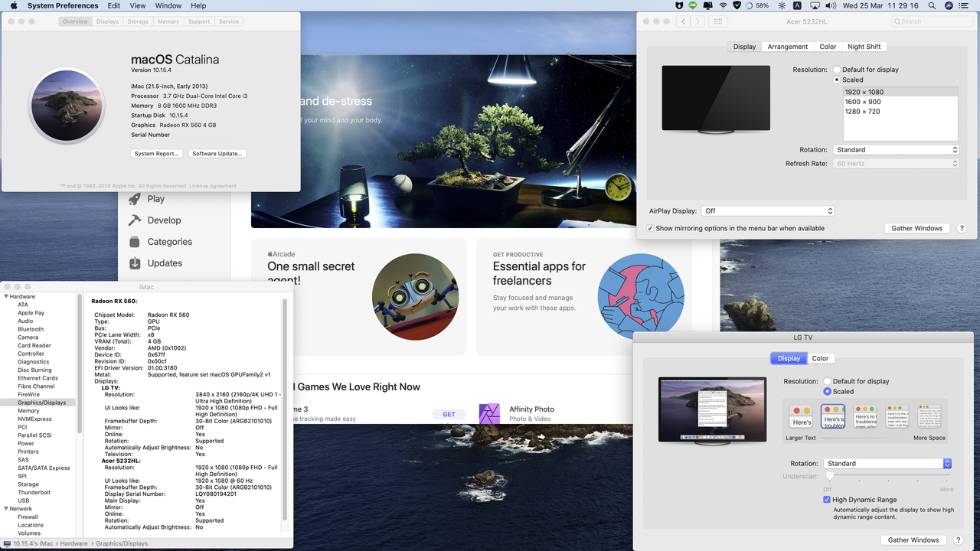Open Rotation dropdown in LG TV window
This screenshot has height=551, width=980.
point(887,464)
